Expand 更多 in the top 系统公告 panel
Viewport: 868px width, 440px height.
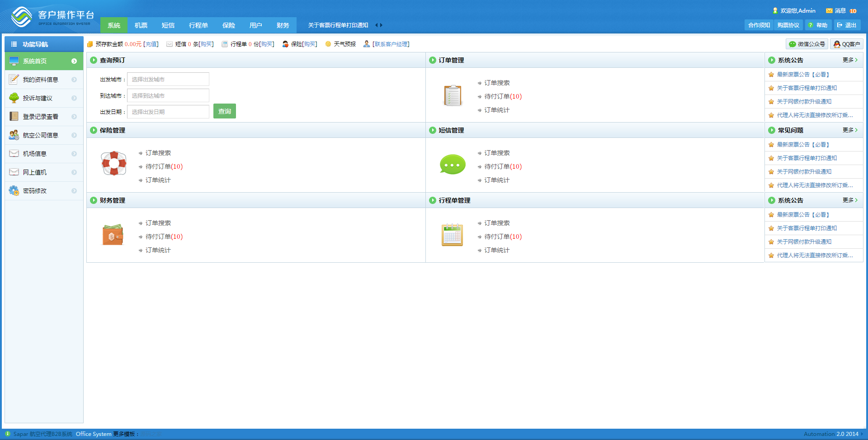coord(849,60)
